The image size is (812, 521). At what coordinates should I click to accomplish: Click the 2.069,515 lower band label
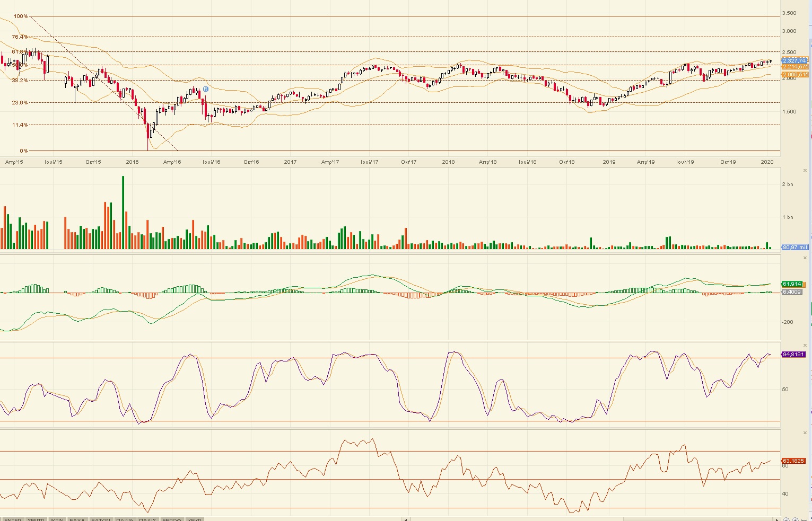(795, 75)
